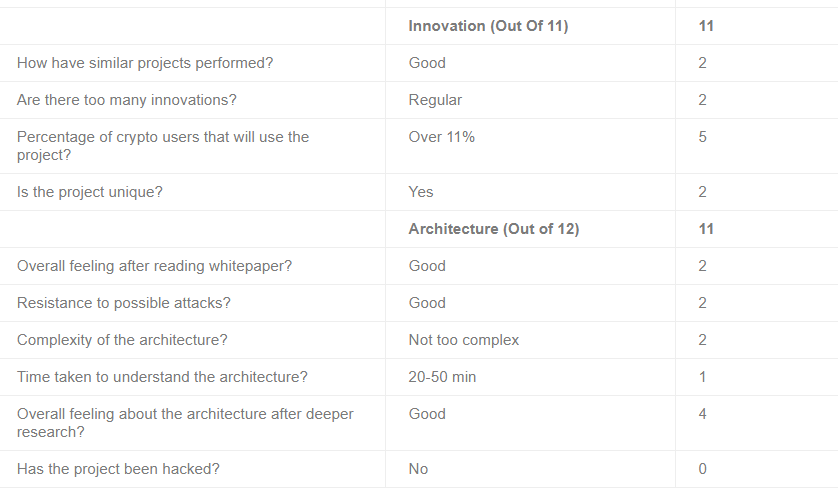Click 'Time taken to understand the architecture?'
This screenshot has width=839, height=488.
pyautogui.click(x=162, y=376)
